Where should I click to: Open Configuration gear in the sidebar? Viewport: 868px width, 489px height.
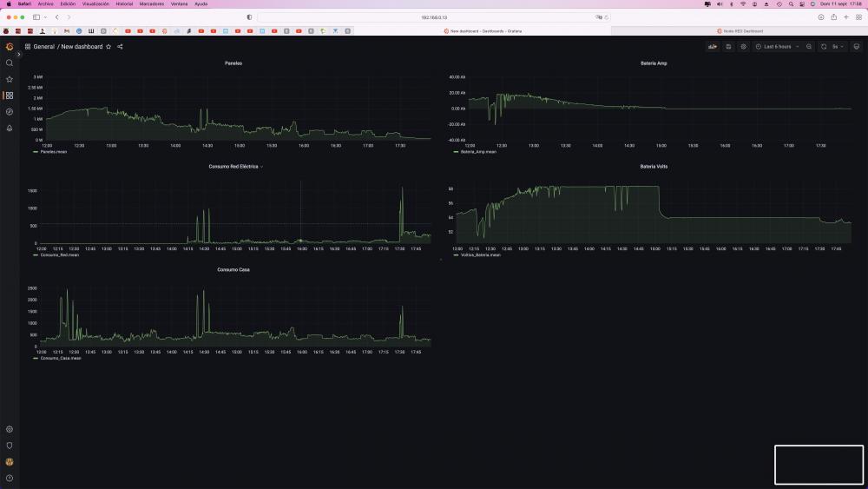pos(10,429)
